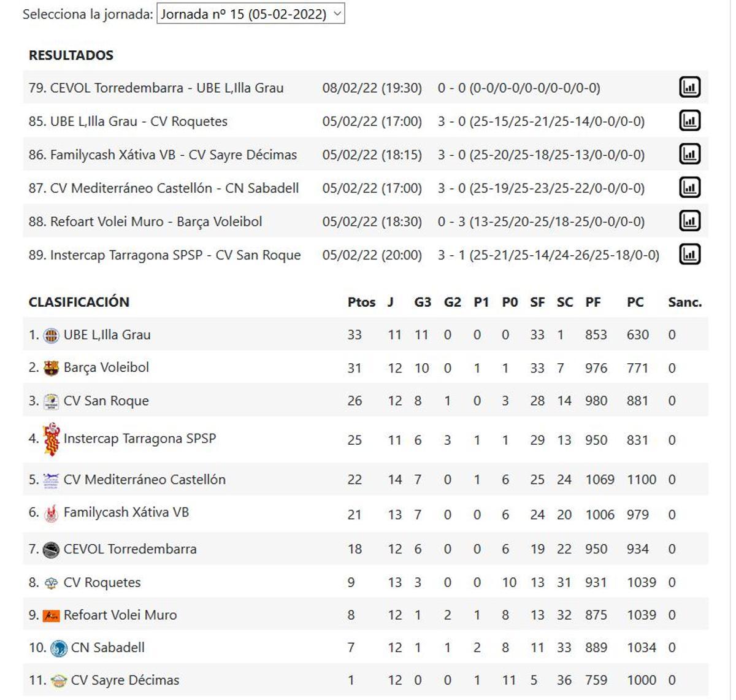Click the Sanc. column header
Viewport: 736px width, 700px height.
686,302
